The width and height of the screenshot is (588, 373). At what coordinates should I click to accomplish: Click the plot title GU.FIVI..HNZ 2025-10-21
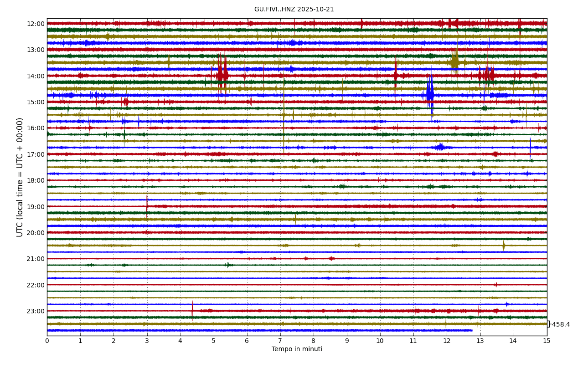294,10
